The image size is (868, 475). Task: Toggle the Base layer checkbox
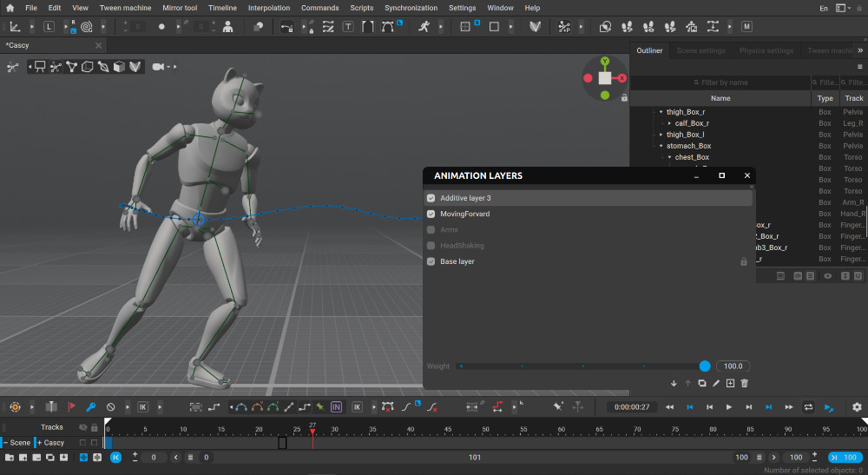tap(431, 261)
